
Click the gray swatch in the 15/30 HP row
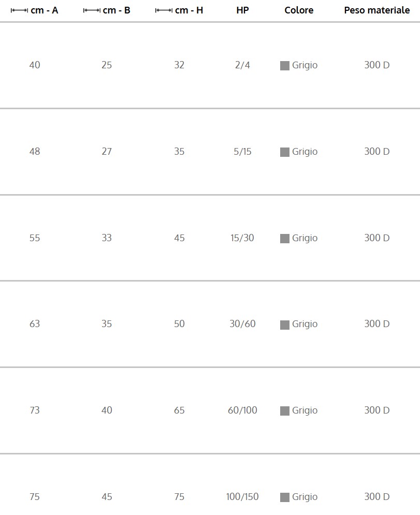coord(285,239)
